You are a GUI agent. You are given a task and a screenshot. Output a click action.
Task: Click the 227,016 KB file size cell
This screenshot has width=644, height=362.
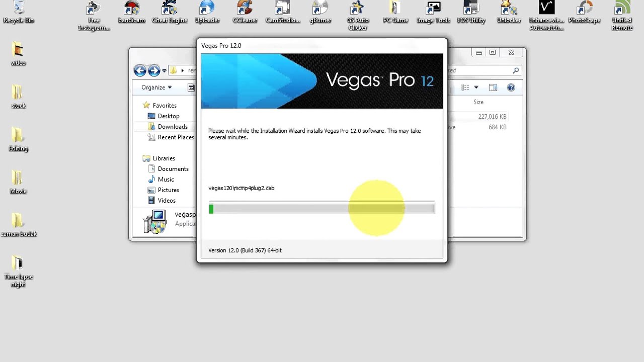[492, 117]
